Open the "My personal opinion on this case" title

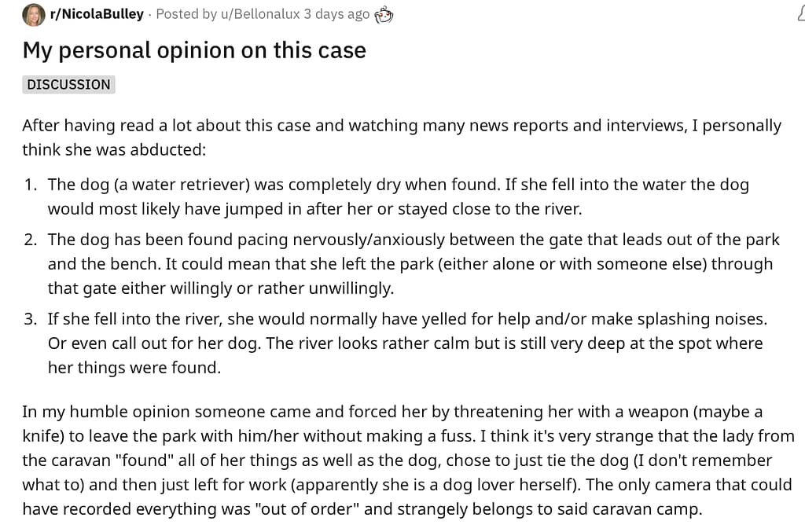194,50
